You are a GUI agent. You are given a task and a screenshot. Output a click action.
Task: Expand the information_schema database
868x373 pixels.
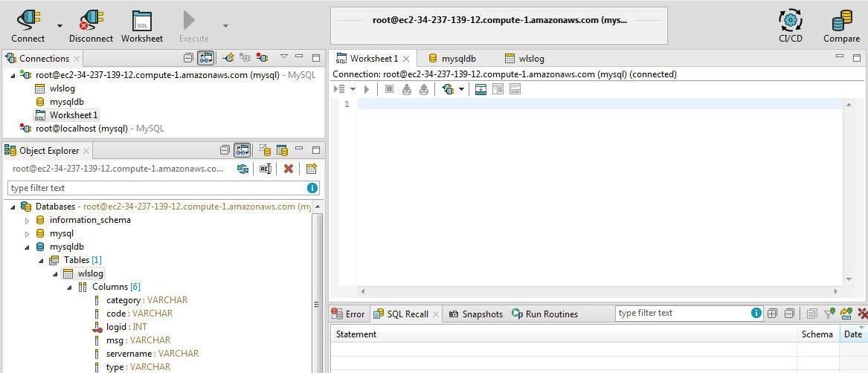coord(27,220)
